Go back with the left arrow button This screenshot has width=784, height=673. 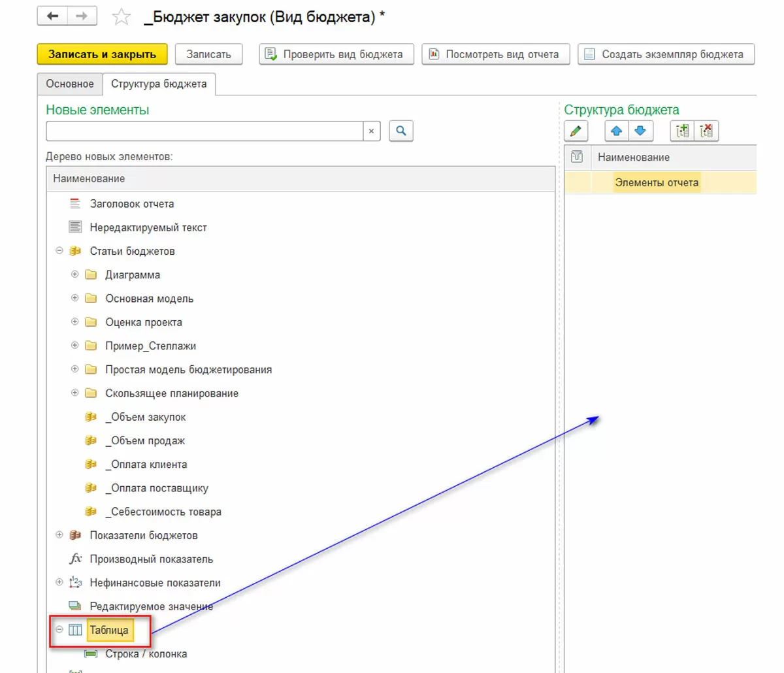pos(52,16)
